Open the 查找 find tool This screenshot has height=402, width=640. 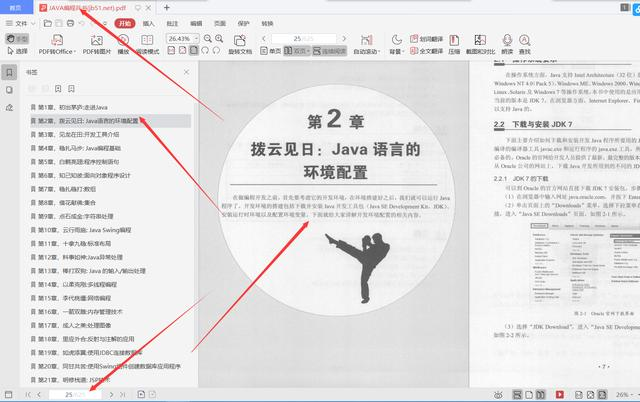[x=524, y=44]
